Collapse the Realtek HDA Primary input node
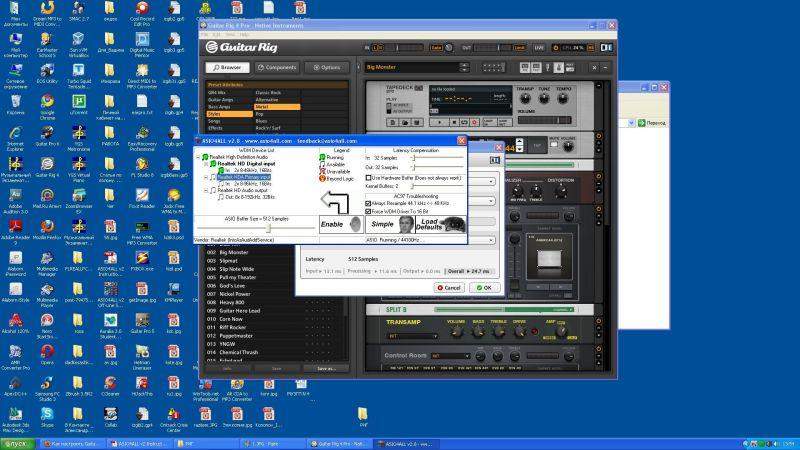This screenshot has width=800, height=450. [206, 178]
